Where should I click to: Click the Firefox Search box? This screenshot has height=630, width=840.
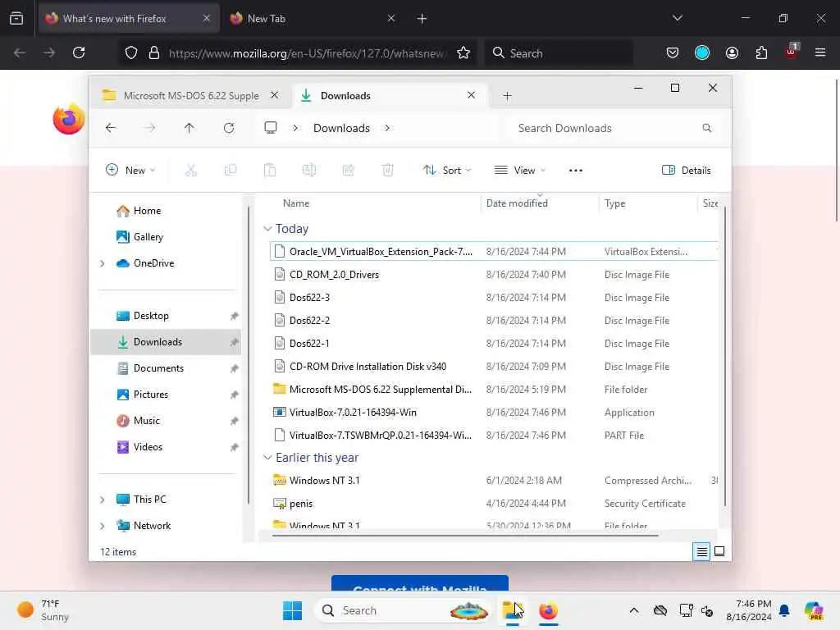559,53
